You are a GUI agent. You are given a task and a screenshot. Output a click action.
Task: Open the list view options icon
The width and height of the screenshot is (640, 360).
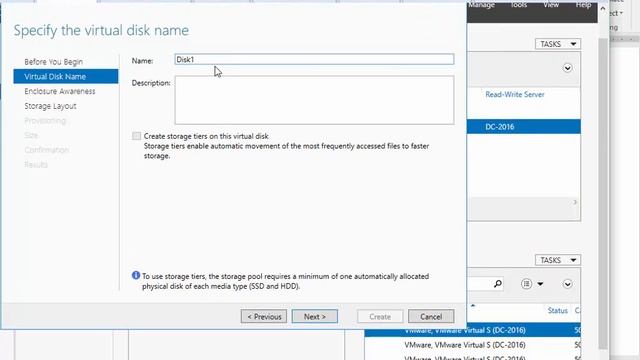point(527,284)
